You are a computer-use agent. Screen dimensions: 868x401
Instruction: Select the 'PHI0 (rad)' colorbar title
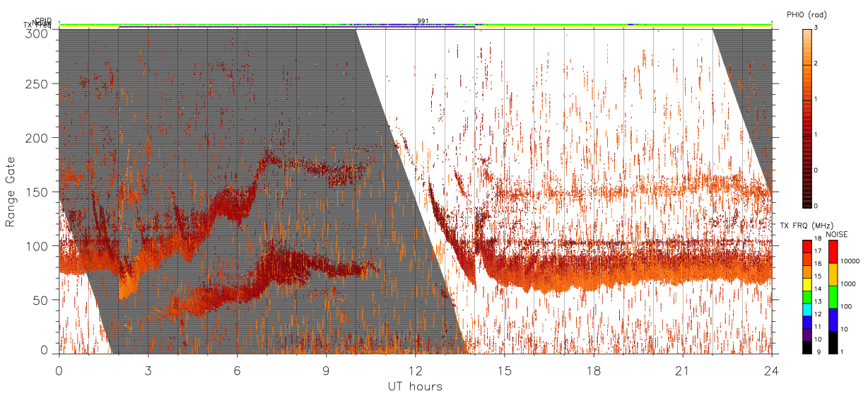coord(807,15)
